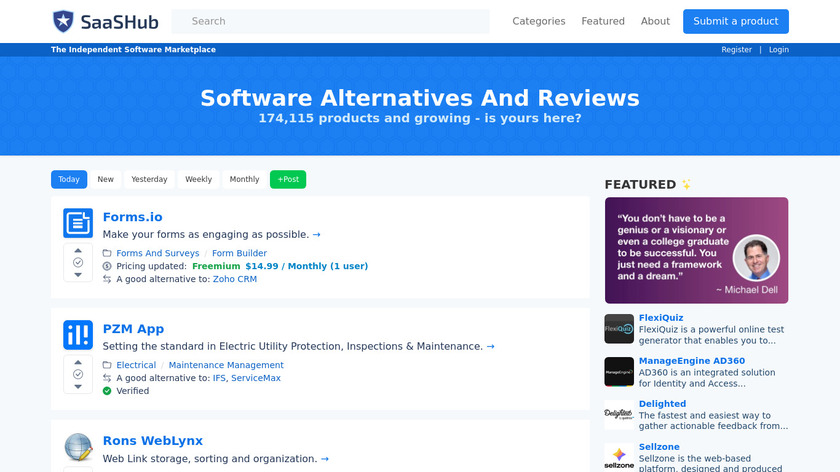Downvote Forms.io with the down arrow
840x472 pixels.
tap(78, 274)
